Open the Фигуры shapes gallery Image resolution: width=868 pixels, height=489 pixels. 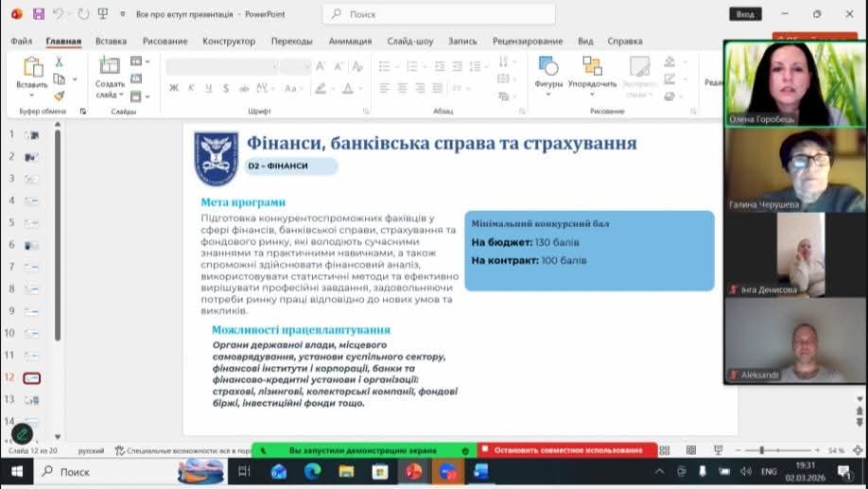[548, 72]
